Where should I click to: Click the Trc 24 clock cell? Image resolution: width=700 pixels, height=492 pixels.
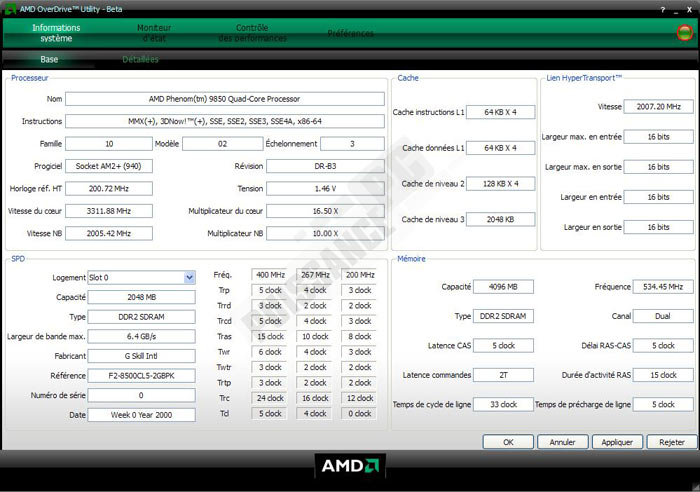point(270,398)
